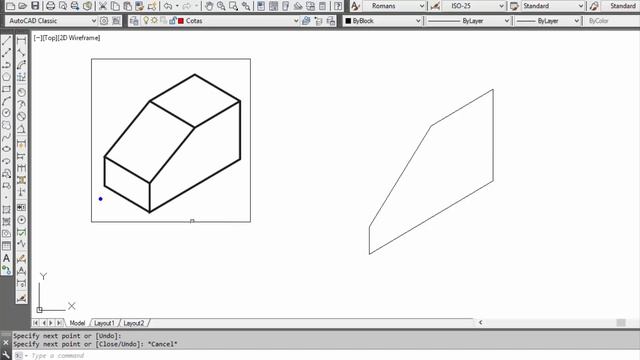The width and height of the screenshot is (640, 360).
Task: Switch to the Model tab
Action: (x=77, y=323)
